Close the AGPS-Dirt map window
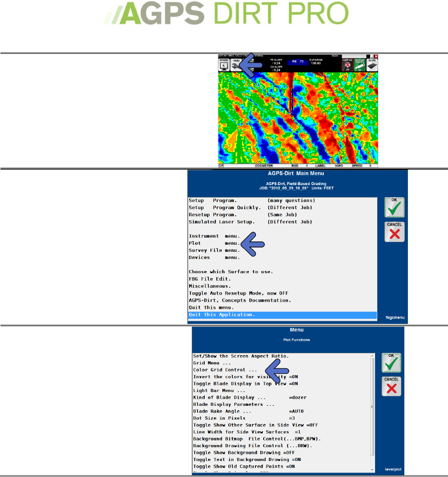This screenshot has width=448, height=477. [x=376, y=57]
